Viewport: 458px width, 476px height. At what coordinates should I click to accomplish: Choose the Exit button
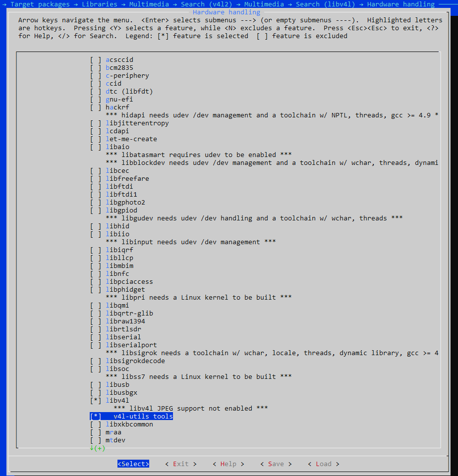[181, 464]
